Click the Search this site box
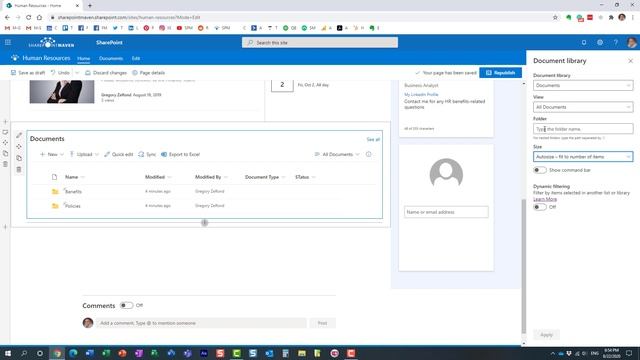 click(320, 42)
